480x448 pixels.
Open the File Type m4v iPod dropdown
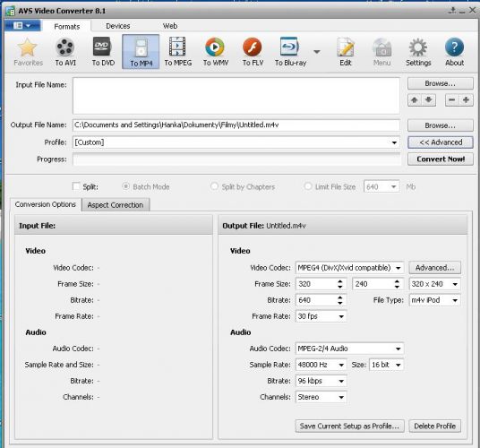(455, 300)
